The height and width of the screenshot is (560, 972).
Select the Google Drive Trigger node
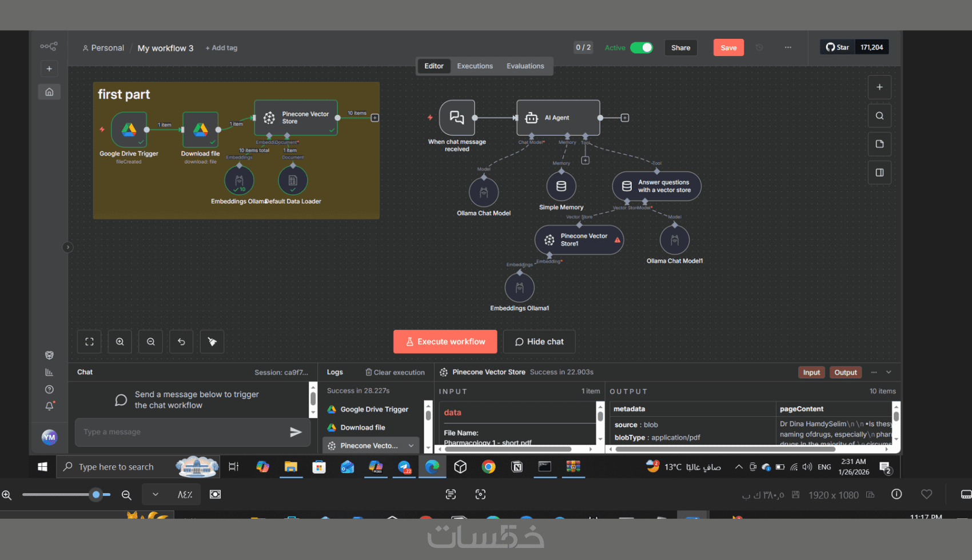[x=129, y=130]
